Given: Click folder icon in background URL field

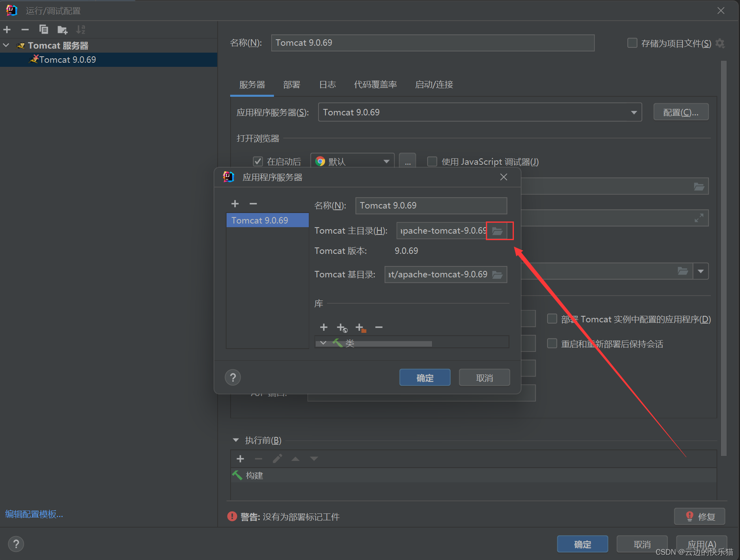Looking at the screenshot, I should 699,186.
